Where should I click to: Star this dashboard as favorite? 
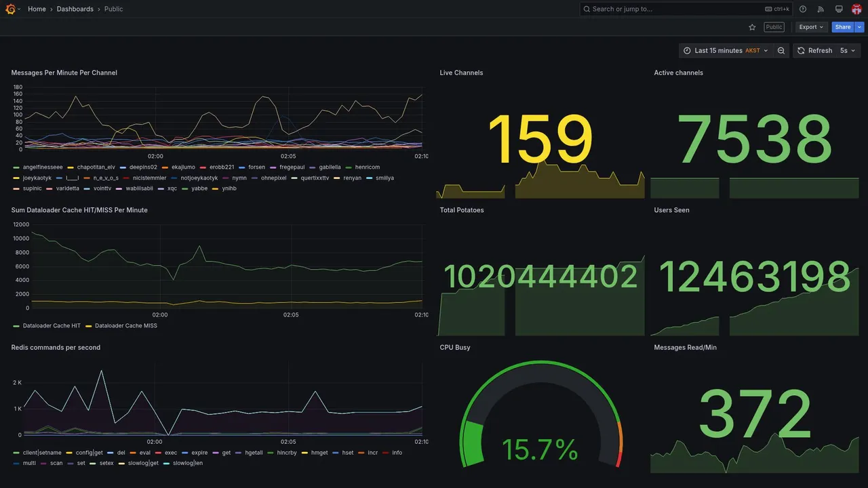752,27
